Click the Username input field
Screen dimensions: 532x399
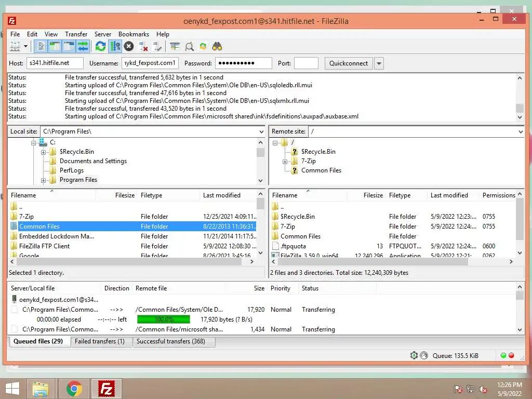click(150, 63)
